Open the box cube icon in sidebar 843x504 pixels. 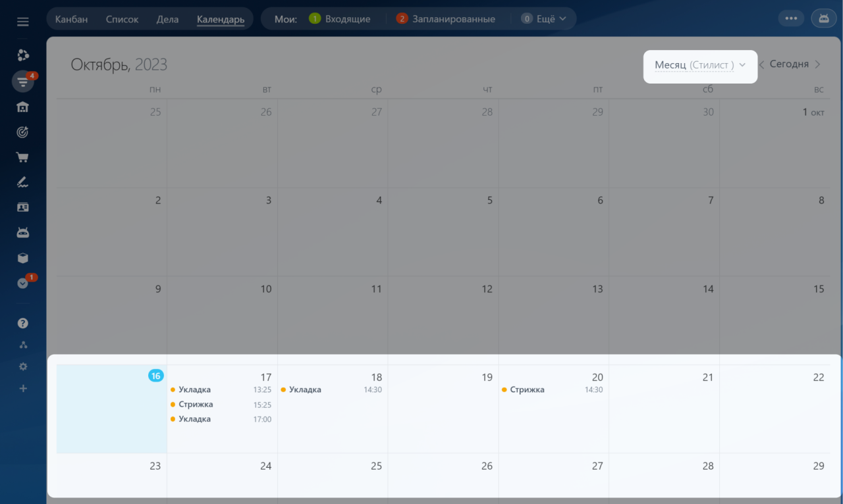pyautogui.click(x=23, y=258)
